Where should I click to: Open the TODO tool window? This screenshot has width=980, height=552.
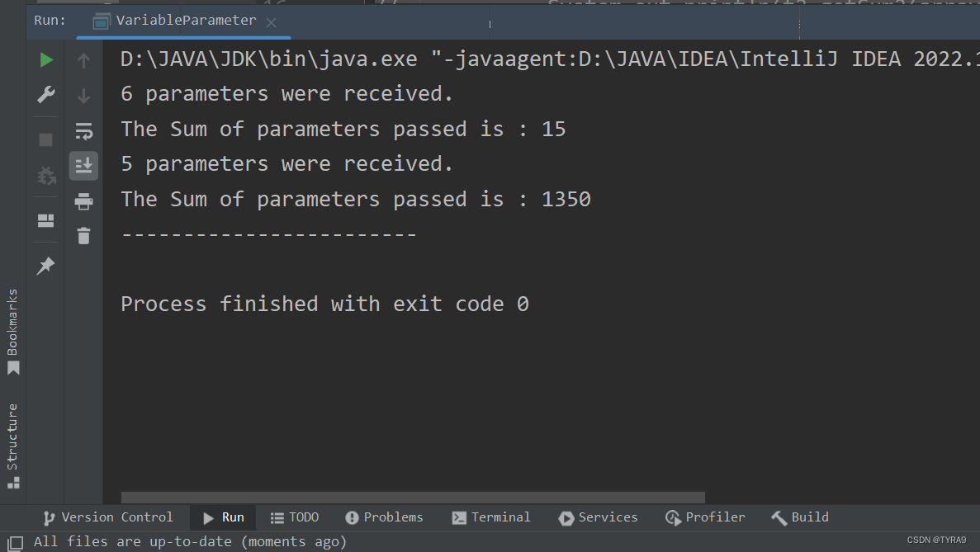[295, 517]
